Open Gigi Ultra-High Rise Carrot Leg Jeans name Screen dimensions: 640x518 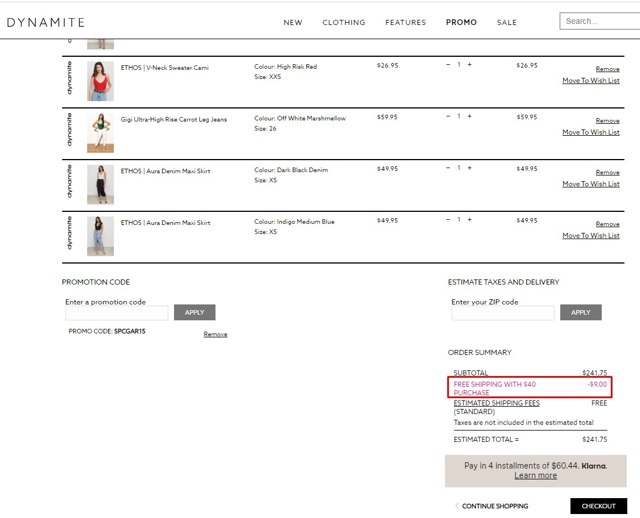click(173, 120)
